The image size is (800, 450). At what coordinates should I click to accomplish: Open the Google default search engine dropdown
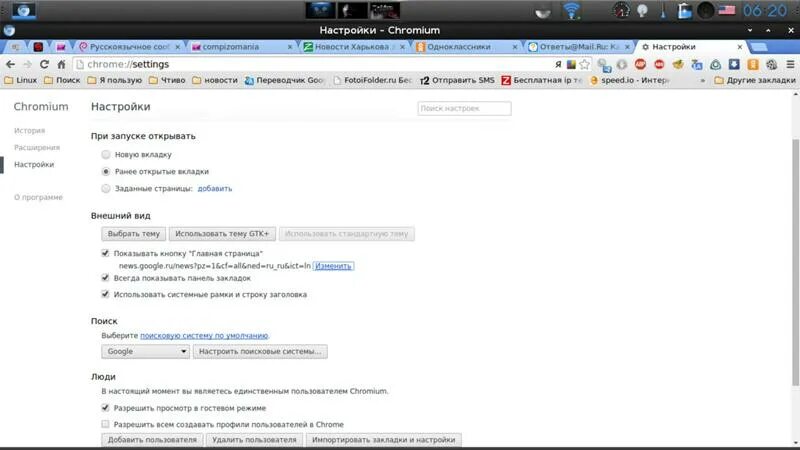tap(145, 352)
